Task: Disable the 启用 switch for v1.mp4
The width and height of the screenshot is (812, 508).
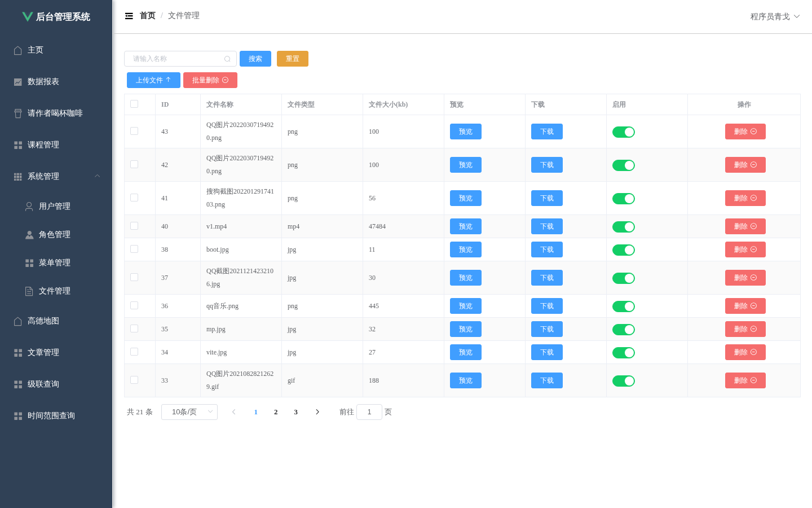Action: point(624,227)
